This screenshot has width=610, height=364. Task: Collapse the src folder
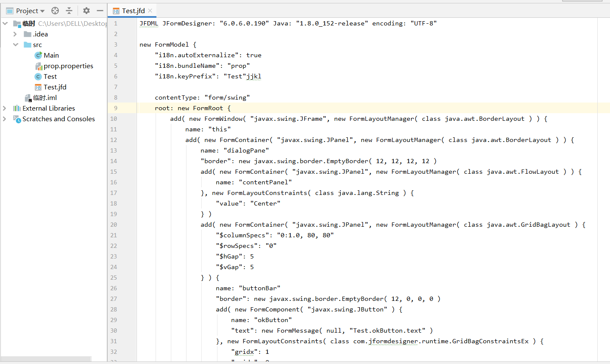[x=16, y=44]
